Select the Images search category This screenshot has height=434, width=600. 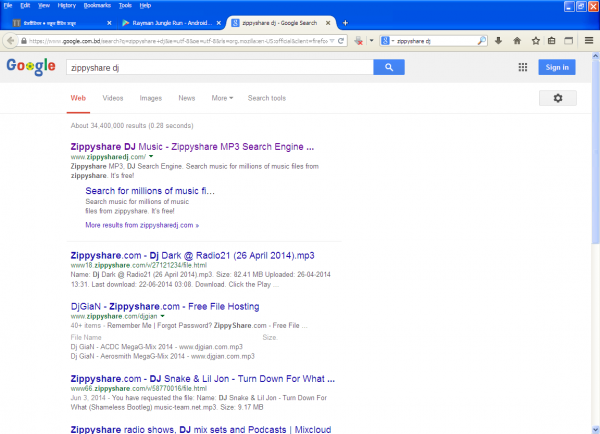(151, 98)
